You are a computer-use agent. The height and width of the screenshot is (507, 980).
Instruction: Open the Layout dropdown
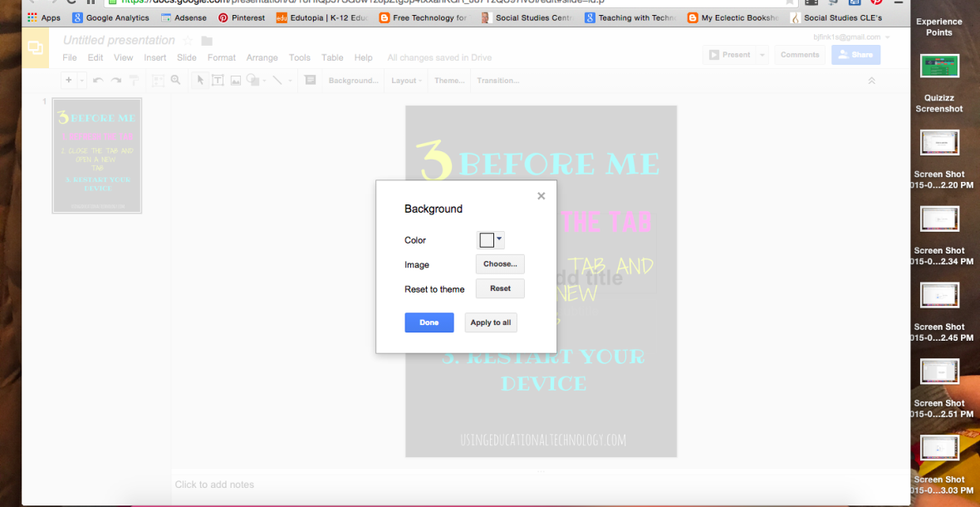click(406, 80)
